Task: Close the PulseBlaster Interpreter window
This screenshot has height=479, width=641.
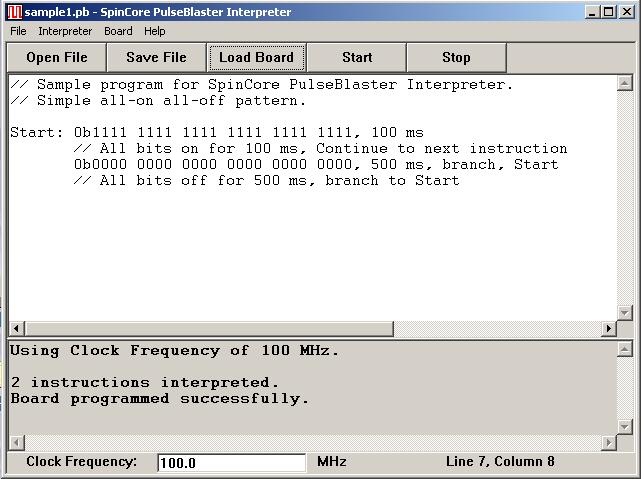Action: click(627, 12)
